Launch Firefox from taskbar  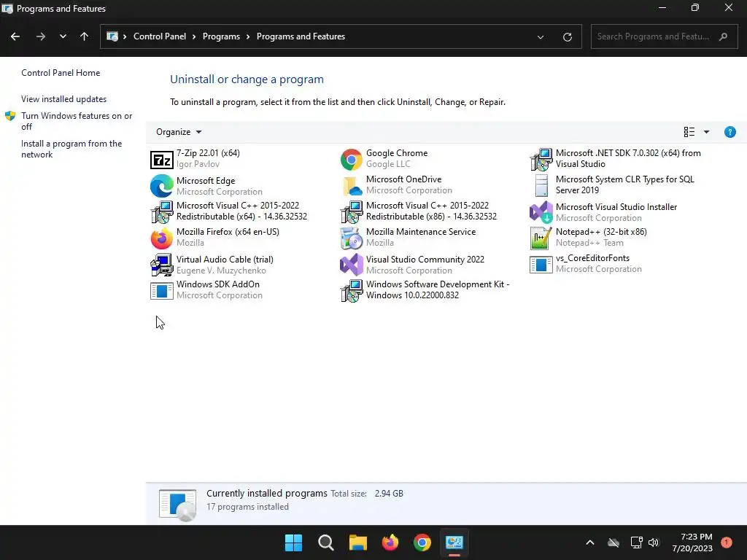point(390,542)
